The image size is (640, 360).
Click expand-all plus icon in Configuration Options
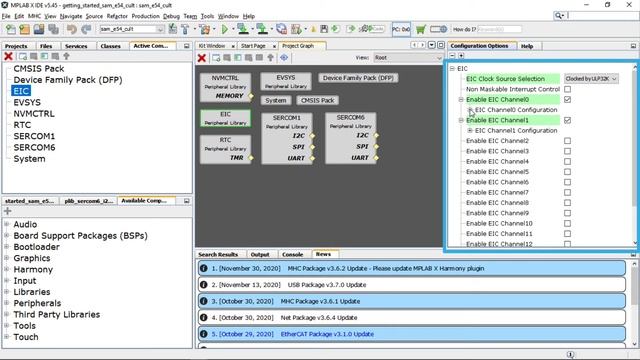[461, 56]
